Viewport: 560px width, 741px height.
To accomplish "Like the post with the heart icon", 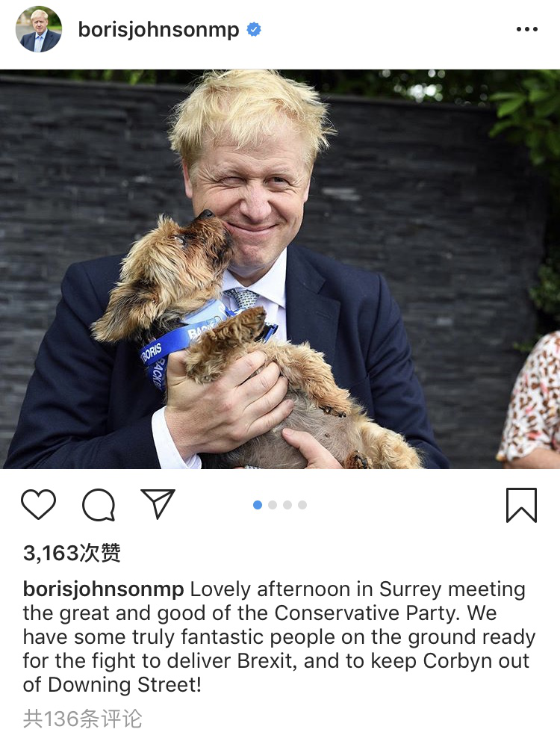I will tap(39, 505).
